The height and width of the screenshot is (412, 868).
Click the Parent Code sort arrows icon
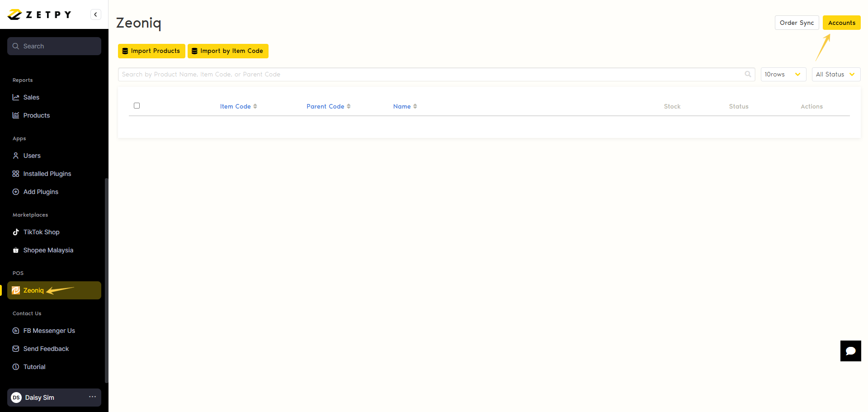[349, 106]
